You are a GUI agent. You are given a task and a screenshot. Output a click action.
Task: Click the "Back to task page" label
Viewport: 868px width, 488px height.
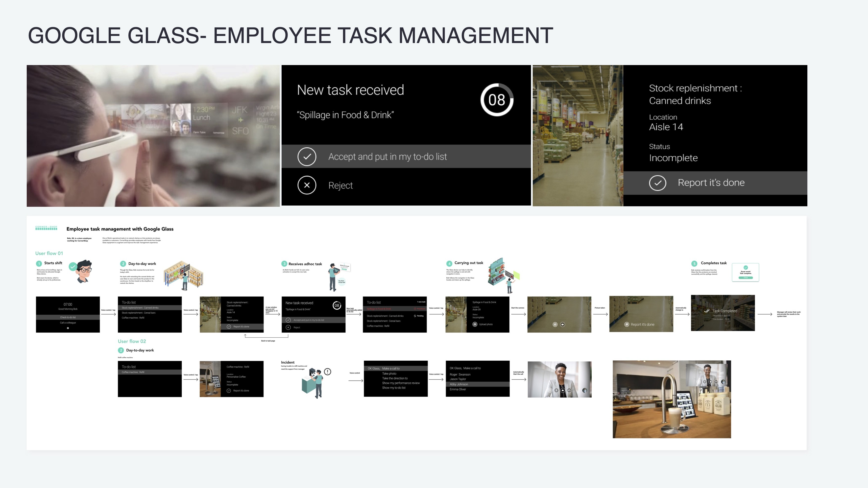[x=268, y=341]
